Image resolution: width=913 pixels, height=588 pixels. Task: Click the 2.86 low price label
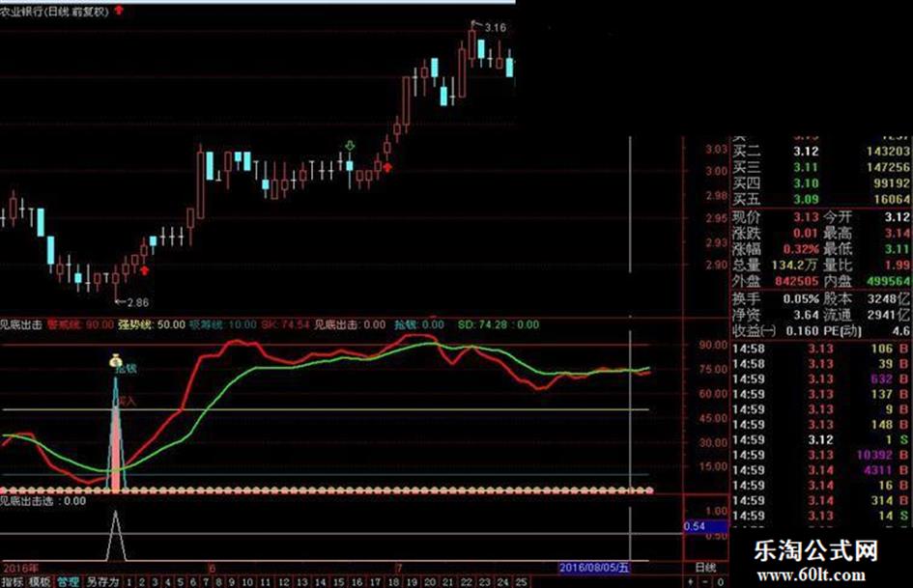click(137, 302)
